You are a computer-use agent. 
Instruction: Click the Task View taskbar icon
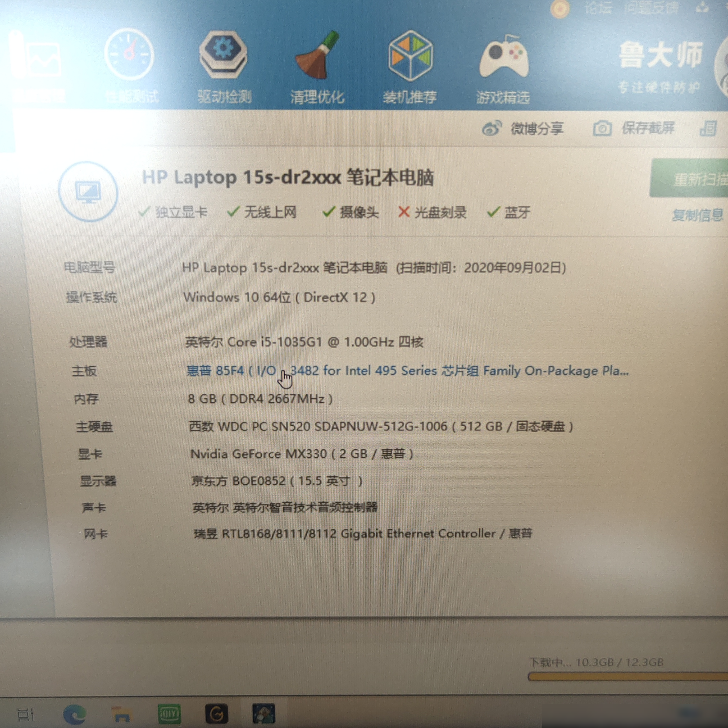coord(25,715)
